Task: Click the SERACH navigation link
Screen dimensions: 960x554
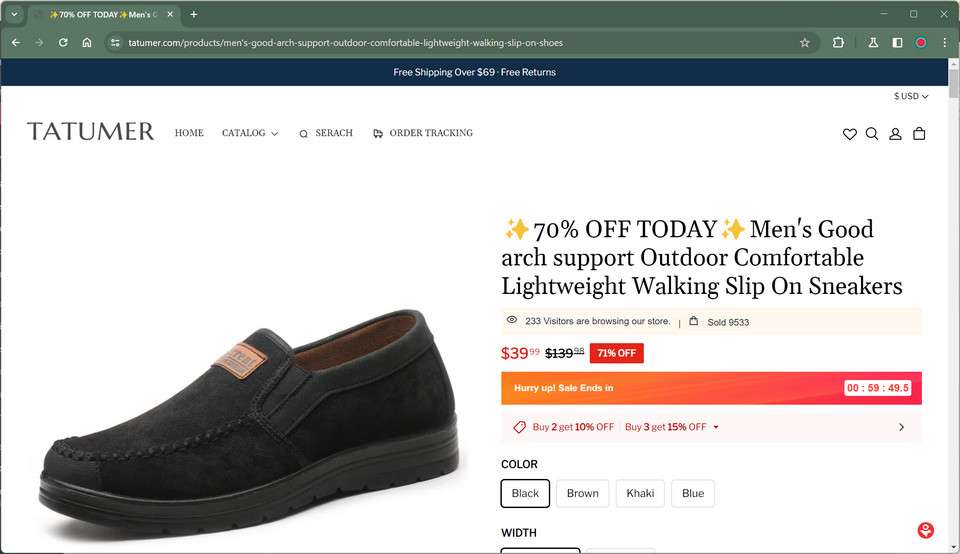Action: [326, 133]
